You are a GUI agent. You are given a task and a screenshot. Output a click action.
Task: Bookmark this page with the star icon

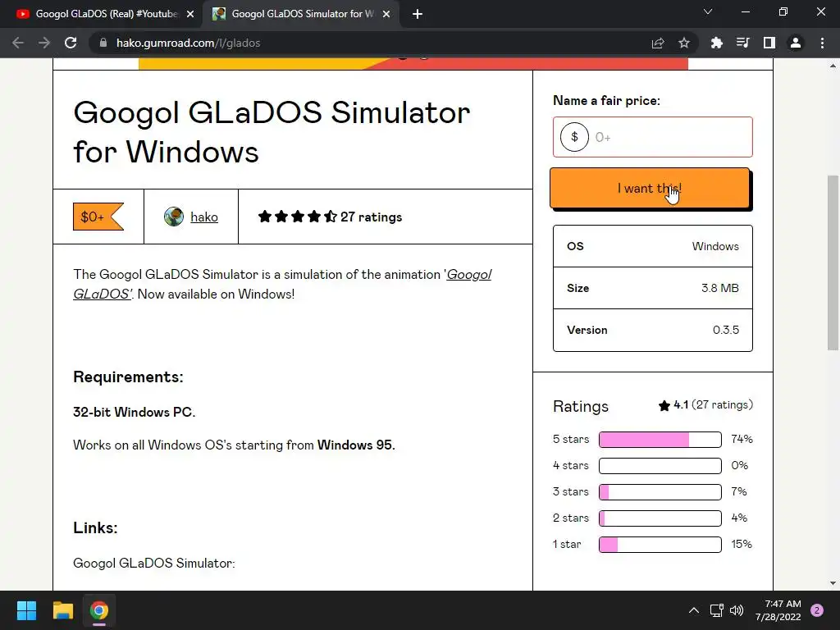point(684,43)
